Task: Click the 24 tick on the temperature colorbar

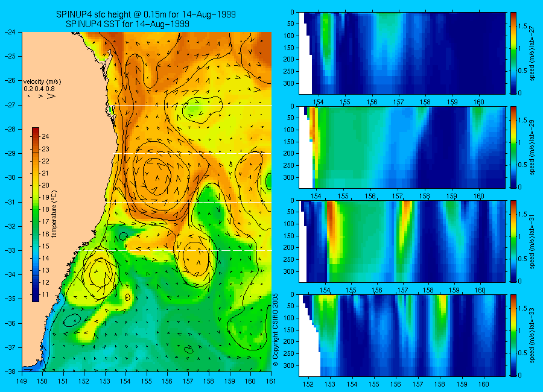Action: pyautogui.click(x=45, y=136)
